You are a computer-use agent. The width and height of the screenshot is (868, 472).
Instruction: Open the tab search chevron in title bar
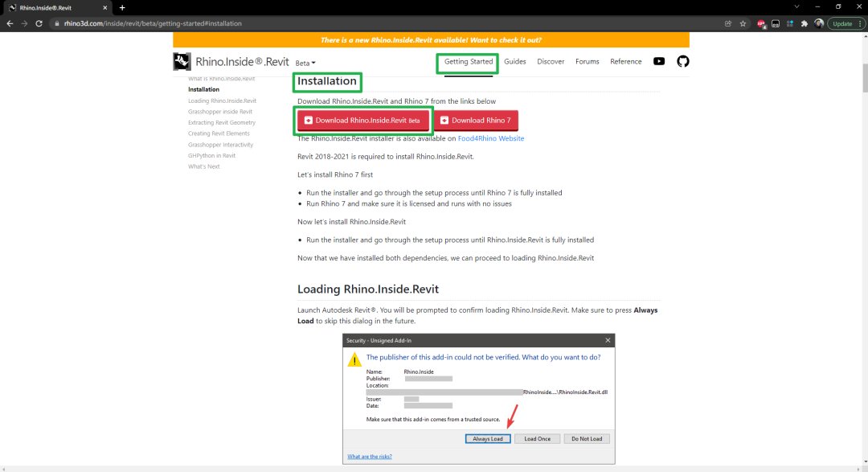click(796, 7)
